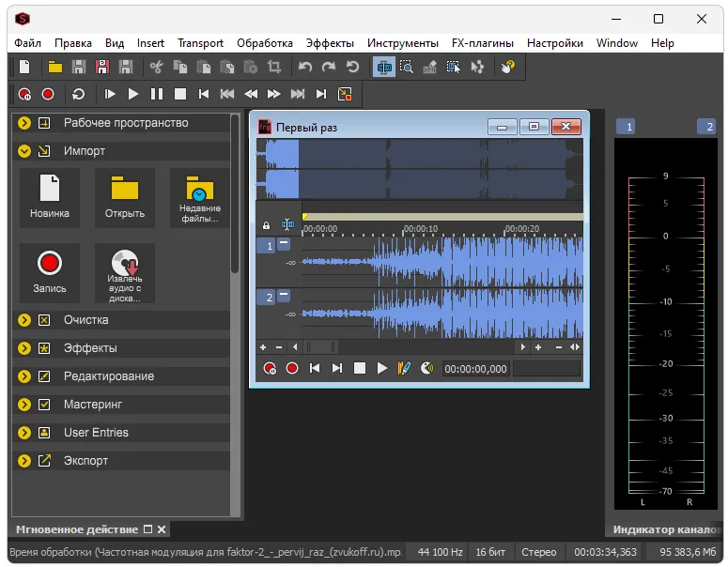The image size is (728, 567).
Task: Click Открыть folder in Import panel
Action: 124,198
